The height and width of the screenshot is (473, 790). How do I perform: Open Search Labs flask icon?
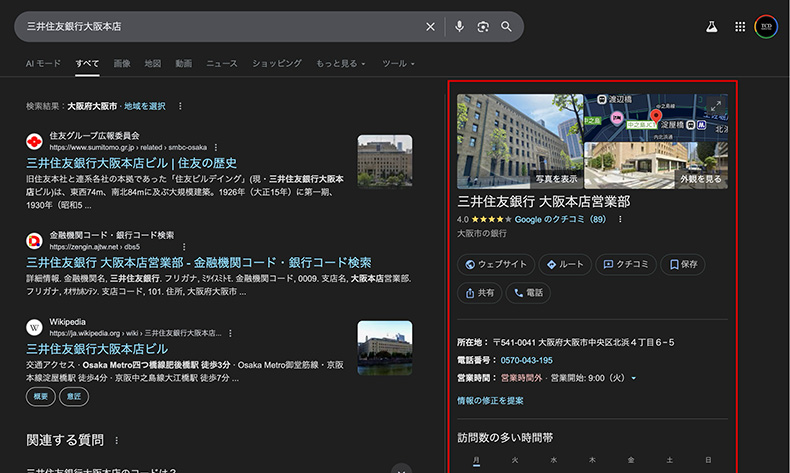pos(711,27)
